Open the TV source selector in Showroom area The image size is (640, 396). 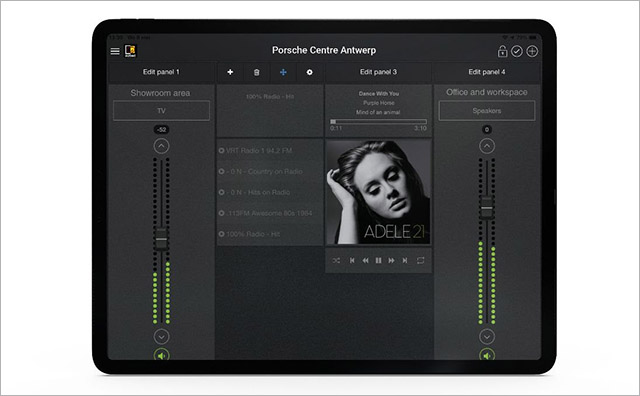click(161, 111)
